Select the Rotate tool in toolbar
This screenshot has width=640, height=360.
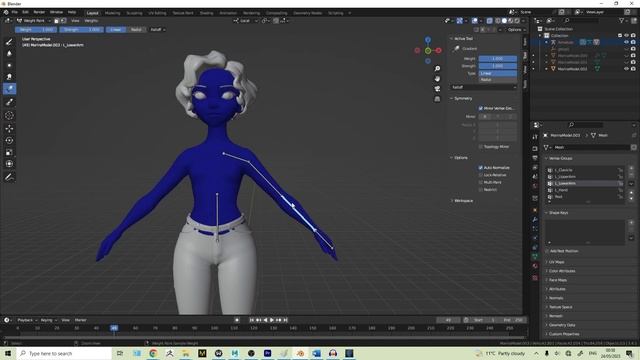(9, 140)
